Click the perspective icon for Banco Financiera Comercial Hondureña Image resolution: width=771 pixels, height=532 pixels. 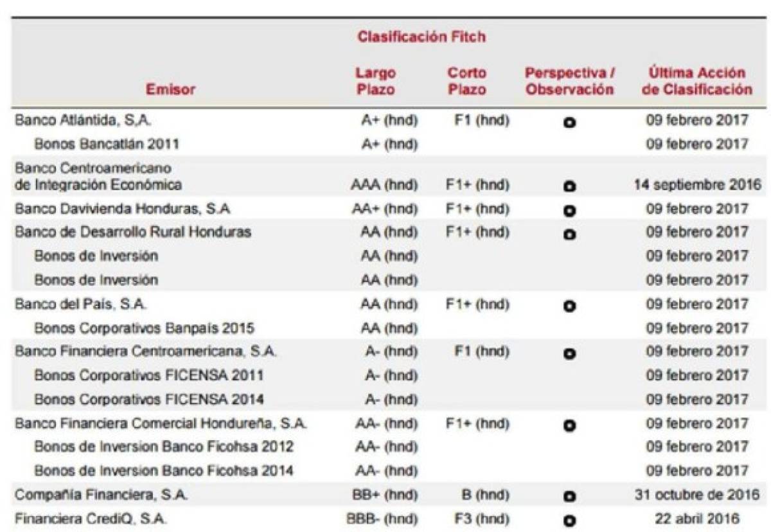pos(569,425)
